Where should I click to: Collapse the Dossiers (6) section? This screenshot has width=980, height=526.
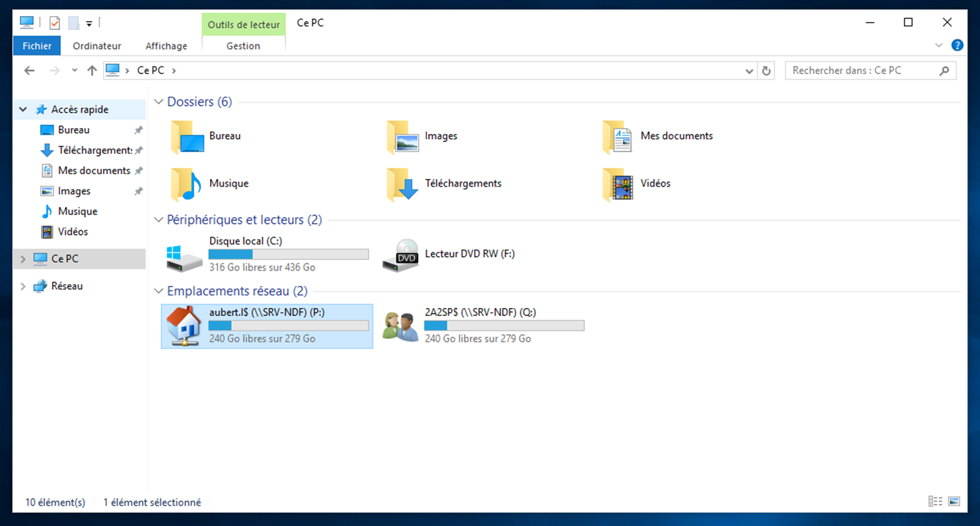pyautogui.click(x=158, y=102)
